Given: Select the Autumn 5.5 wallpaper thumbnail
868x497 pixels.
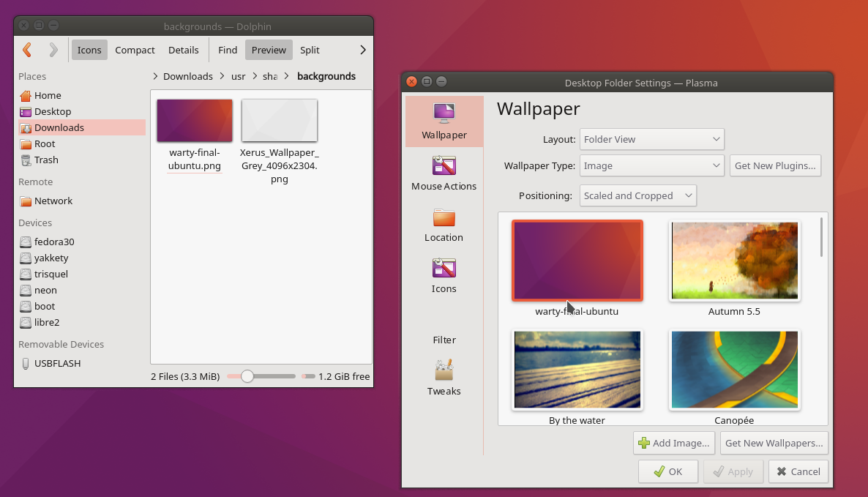Looking at the screenshot, I should [x=734, y=260].
